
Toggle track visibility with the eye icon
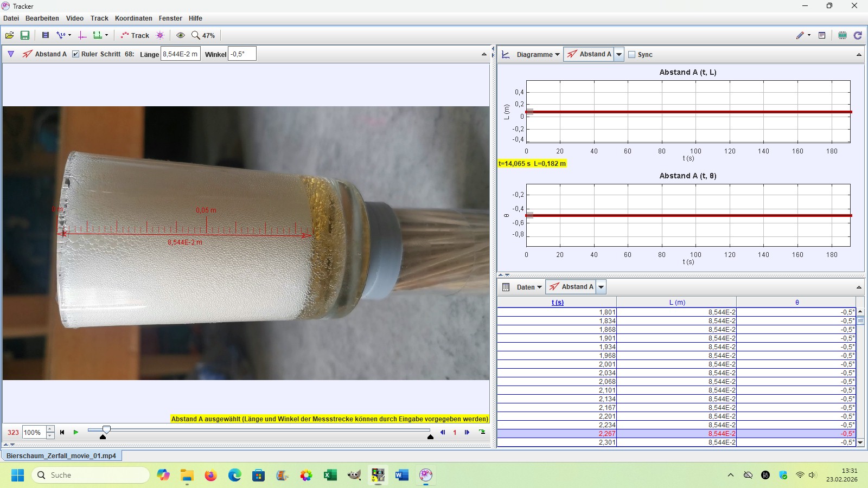pos(181,35)
